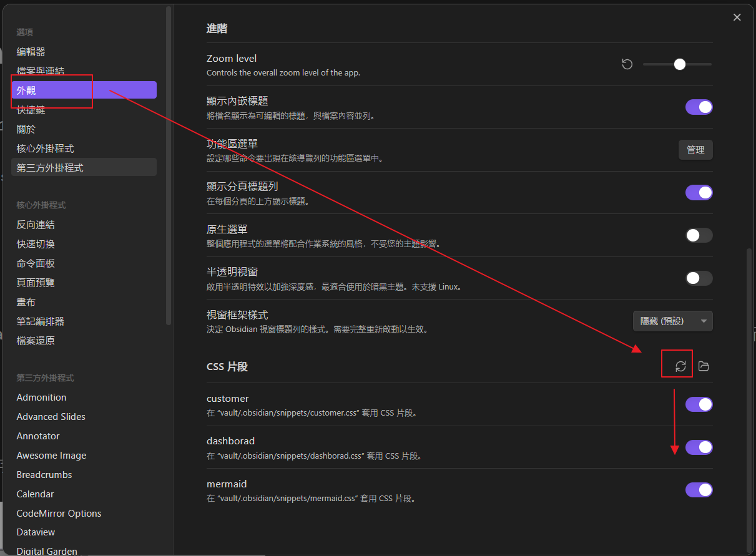Reset Zoom level with the restore icon

tap(627, 64)
